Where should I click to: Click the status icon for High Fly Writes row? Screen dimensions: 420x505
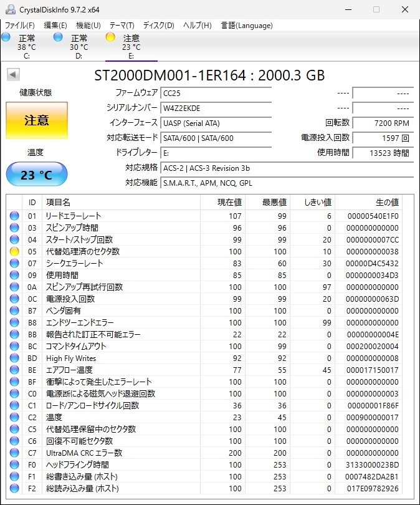click(x=14, y=358)
